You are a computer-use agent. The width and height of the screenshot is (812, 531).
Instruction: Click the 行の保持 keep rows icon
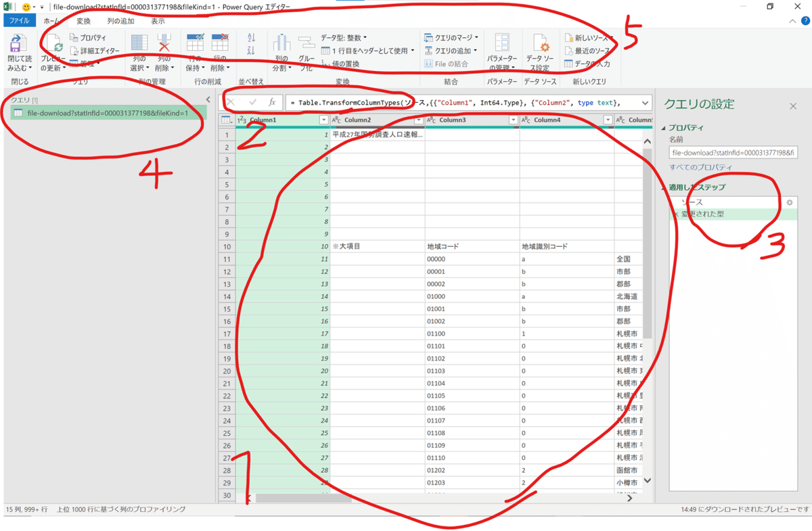point(195,43)
